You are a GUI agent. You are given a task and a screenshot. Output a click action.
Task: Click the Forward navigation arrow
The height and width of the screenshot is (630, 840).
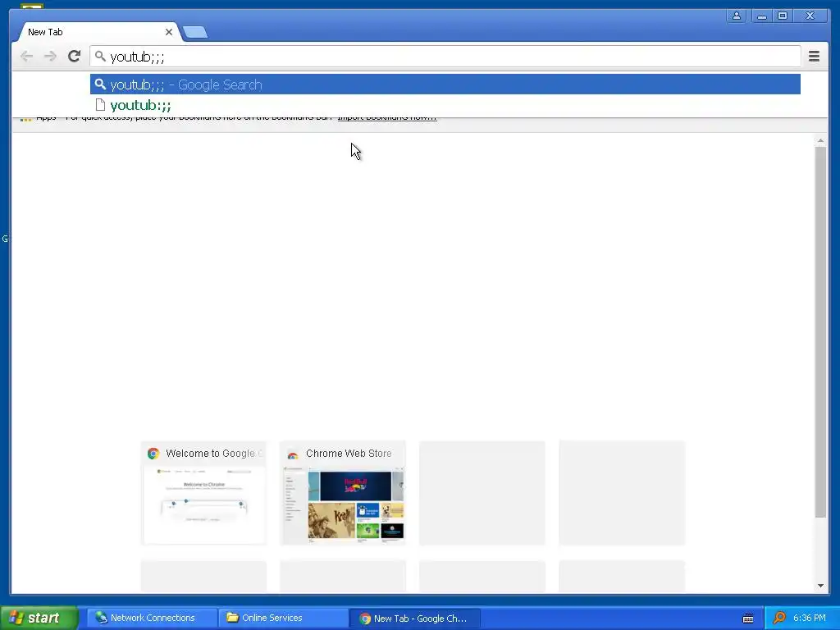(50, 57)
